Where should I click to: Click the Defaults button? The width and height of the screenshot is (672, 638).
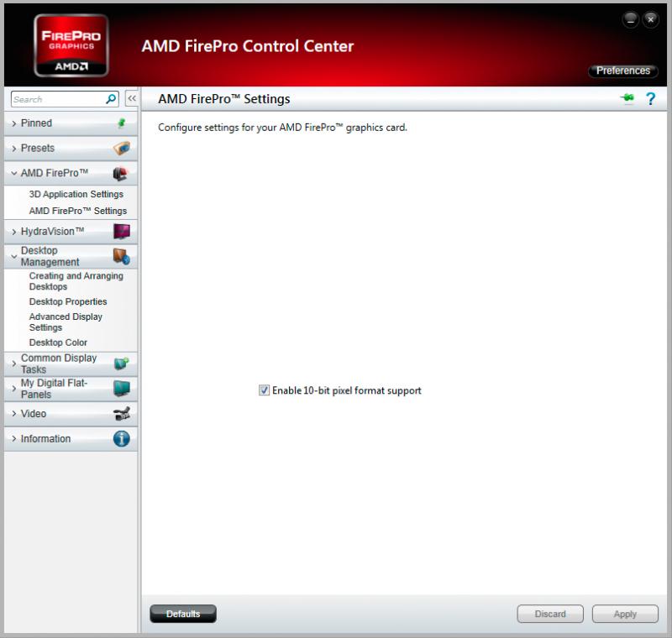coord(183,614)
